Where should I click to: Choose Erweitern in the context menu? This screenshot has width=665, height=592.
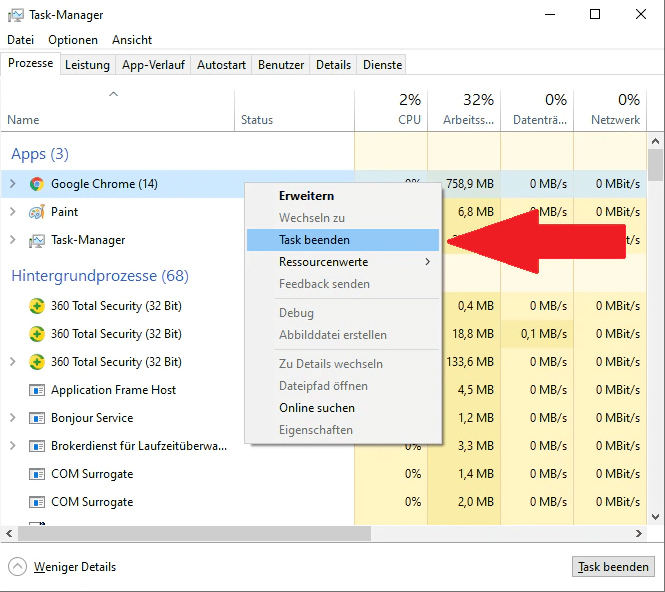(343, 196)
